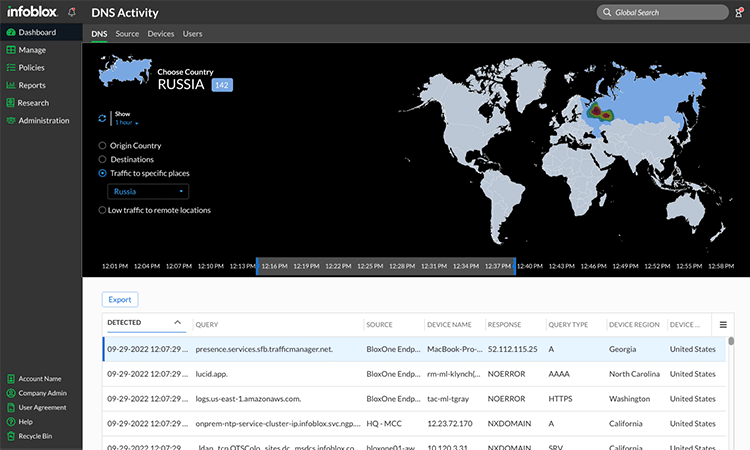Screen dimensions: 750x450
Task: Click the 12:25 PM timeline mark
Action: 370,266
